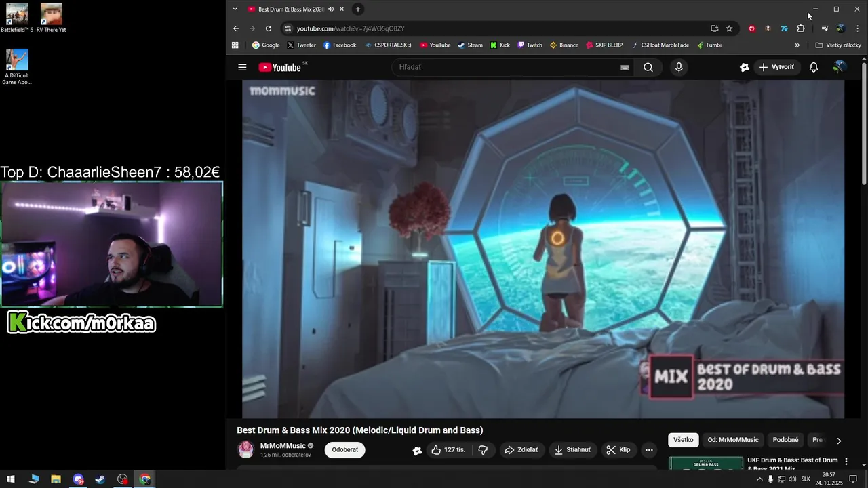
Task: Open the MrMoMMusic channel avatar
Action: tap(245, 449)
